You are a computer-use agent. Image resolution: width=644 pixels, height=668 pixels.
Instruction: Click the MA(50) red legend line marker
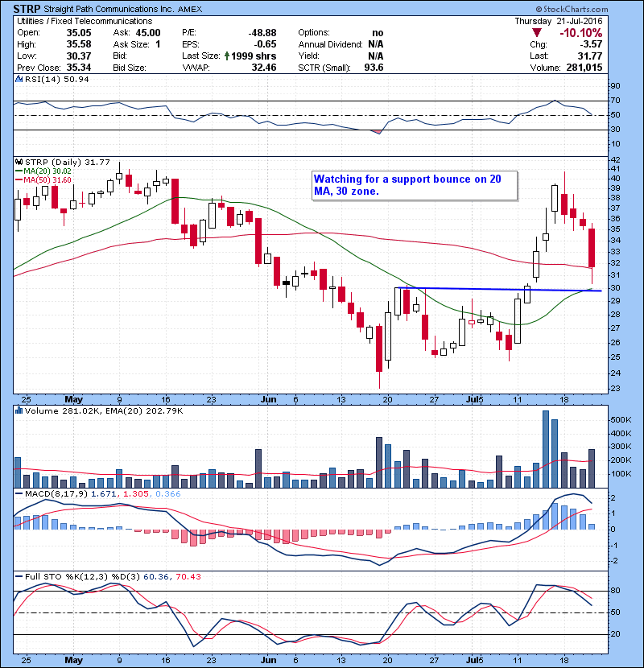point(19,179)
